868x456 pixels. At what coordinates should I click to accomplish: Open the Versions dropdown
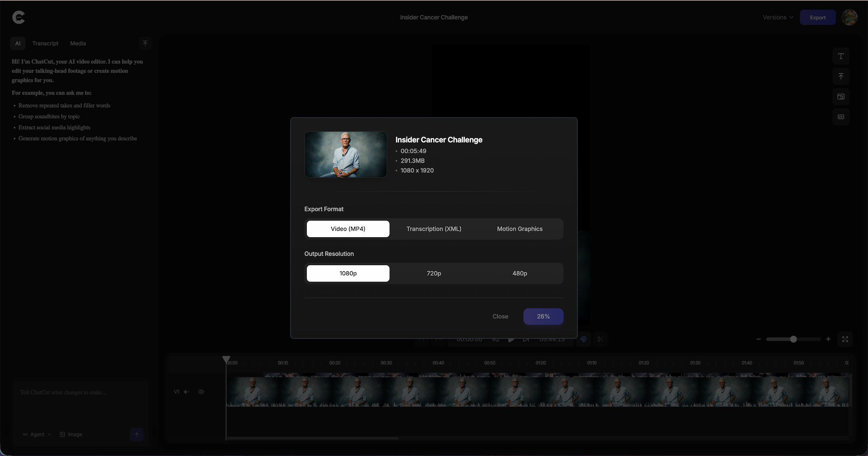point(778,17)
